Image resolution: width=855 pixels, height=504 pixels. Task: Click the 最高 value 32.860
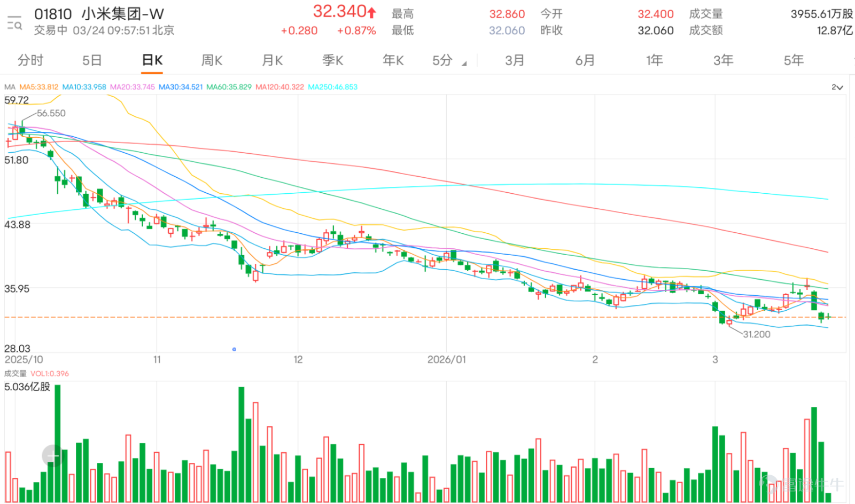(507, 14)
